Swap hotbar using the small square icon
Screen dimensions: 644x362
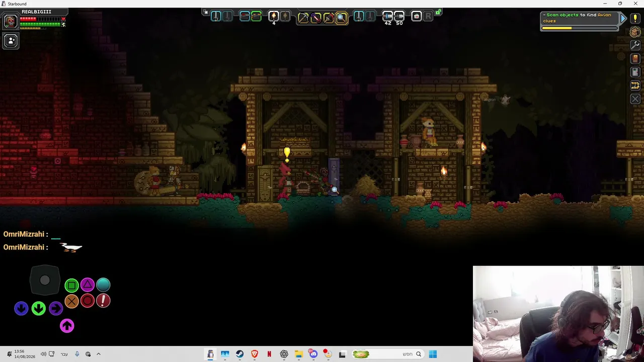[205, 12]
